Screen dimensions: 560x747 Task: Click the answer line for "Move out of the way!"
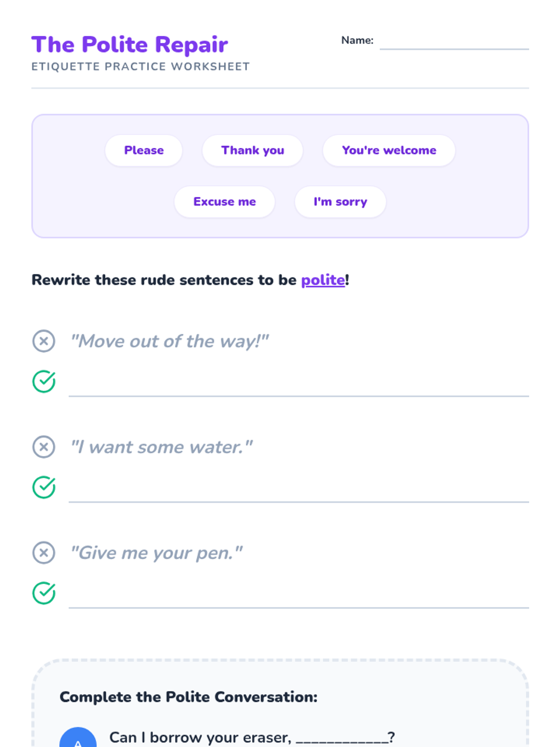[299, 388]
